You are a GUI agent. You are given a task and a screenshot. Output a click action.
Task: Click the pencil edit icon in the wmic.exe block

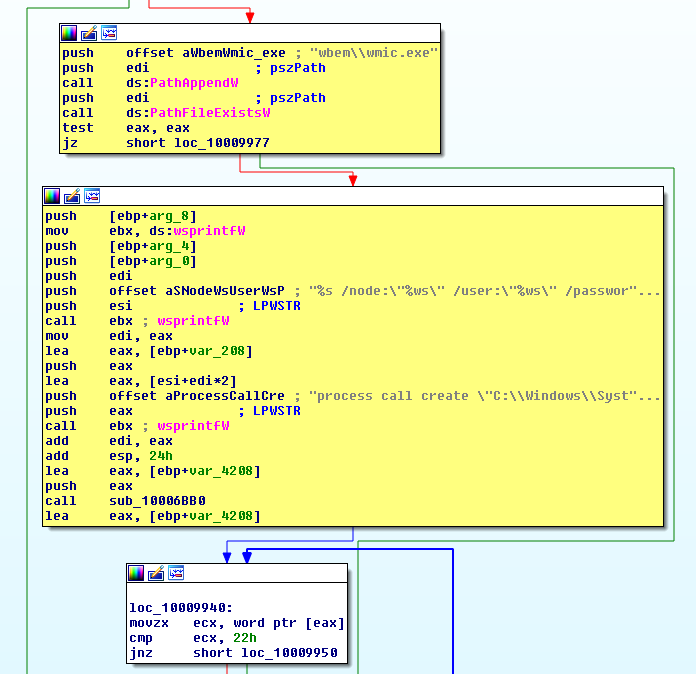(89, 33)
